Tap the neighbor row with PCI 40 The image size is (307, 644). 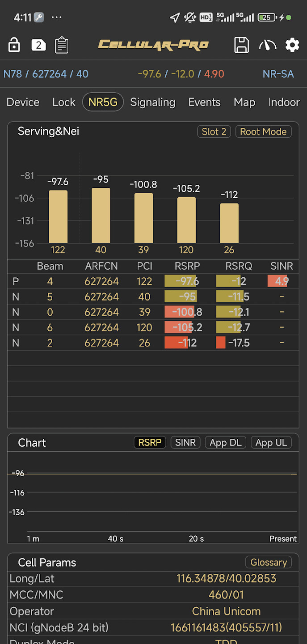(x=153, y=297)
